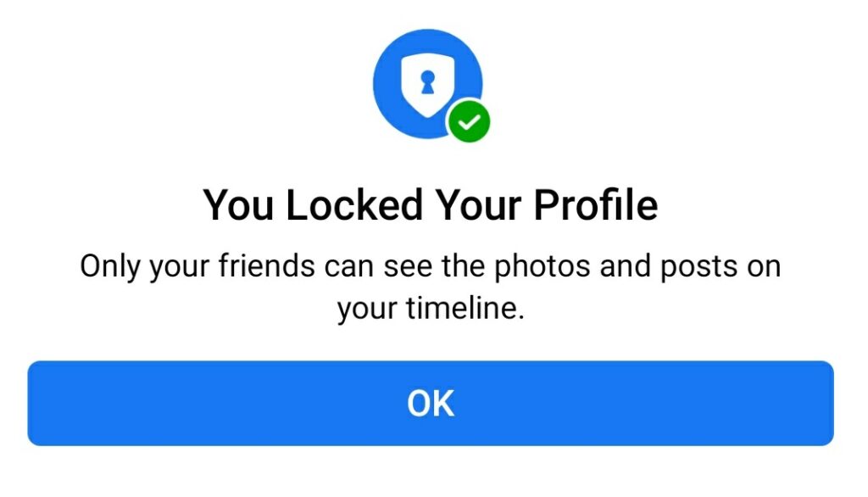Dismiss the confirmation using the blue OK button

tap(430, 404)
